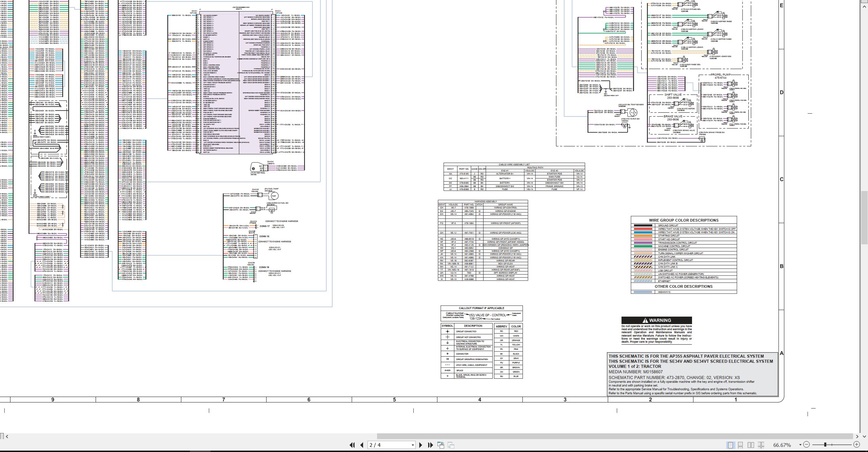Viewport: 868px width, 452px height.
Task: Click the vertical scrollbar thumb
Action: [x=864, y=218]
